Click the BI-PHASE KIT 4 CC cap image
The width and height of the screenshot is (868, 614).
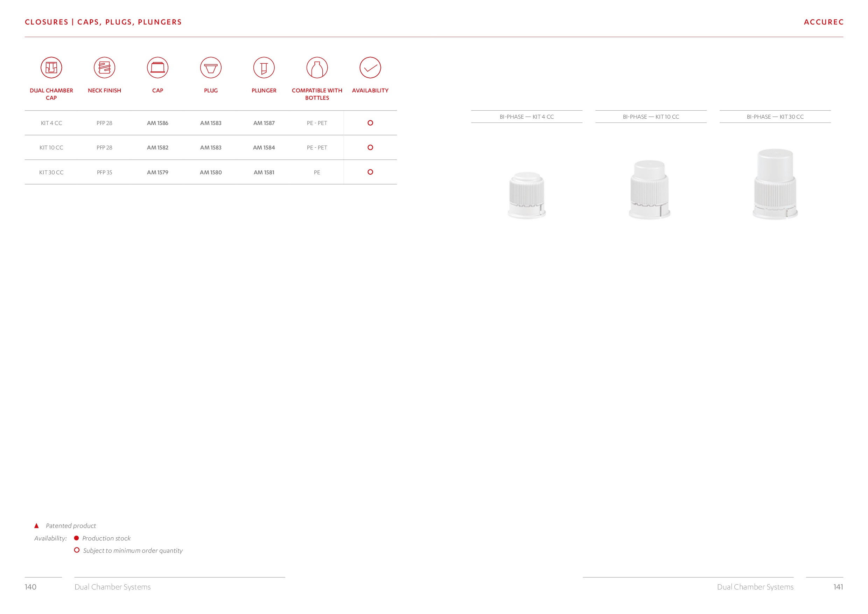coord(527,195)
